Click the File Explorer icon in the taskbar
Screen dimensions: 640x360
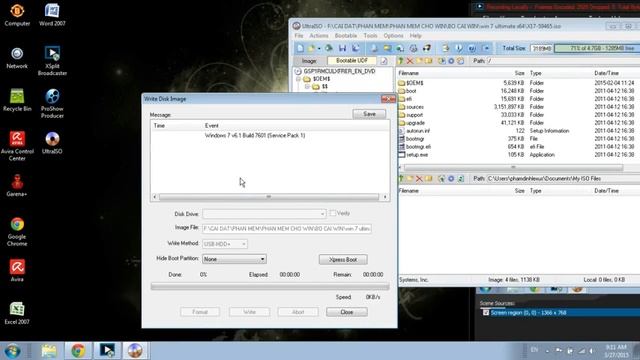click(49, 351)
